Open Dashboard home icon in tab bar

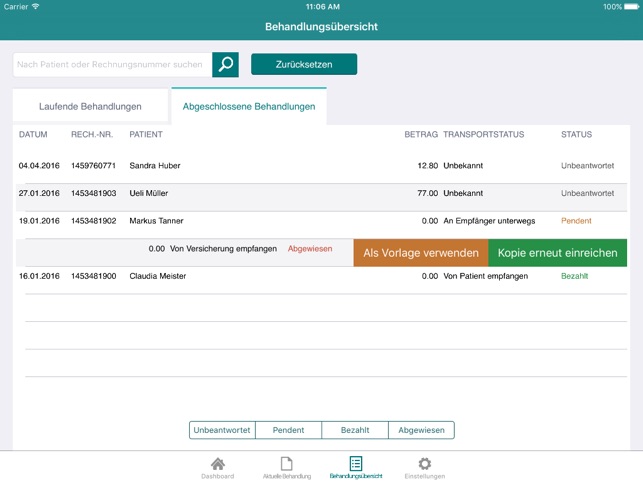click(218, 464)
